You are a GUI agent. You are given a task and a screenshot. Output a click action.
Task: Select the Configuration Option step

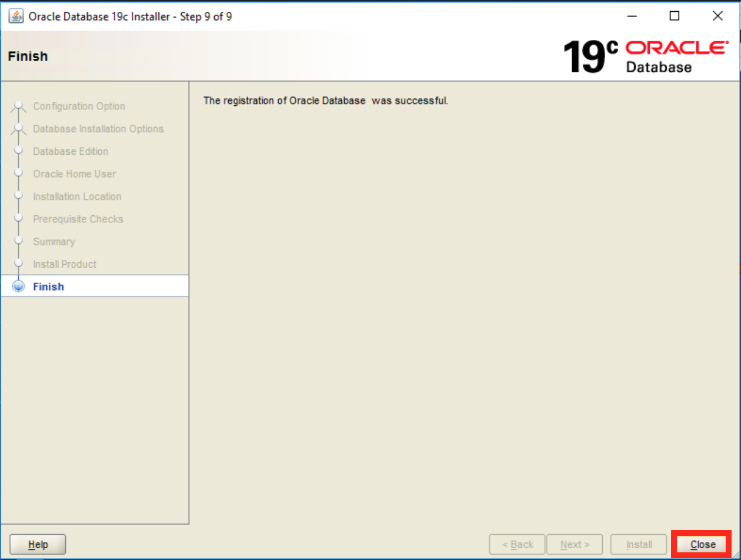pyautogui.click(x=79, y=106)
